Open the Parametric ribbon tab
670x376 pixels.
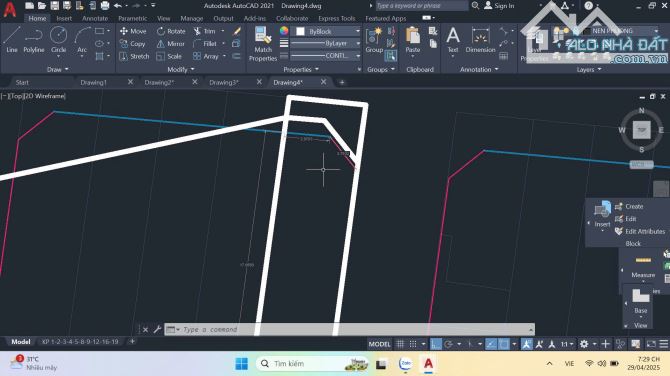[x=132, y=18]
